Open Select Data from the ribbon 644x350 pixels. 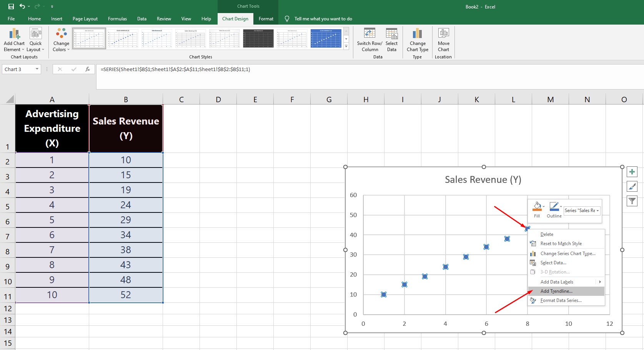[x=391, y=34]
